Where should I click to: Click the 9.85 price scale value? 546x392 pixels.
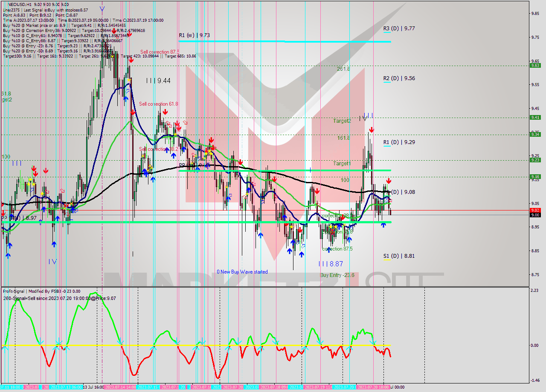(535, 13)
